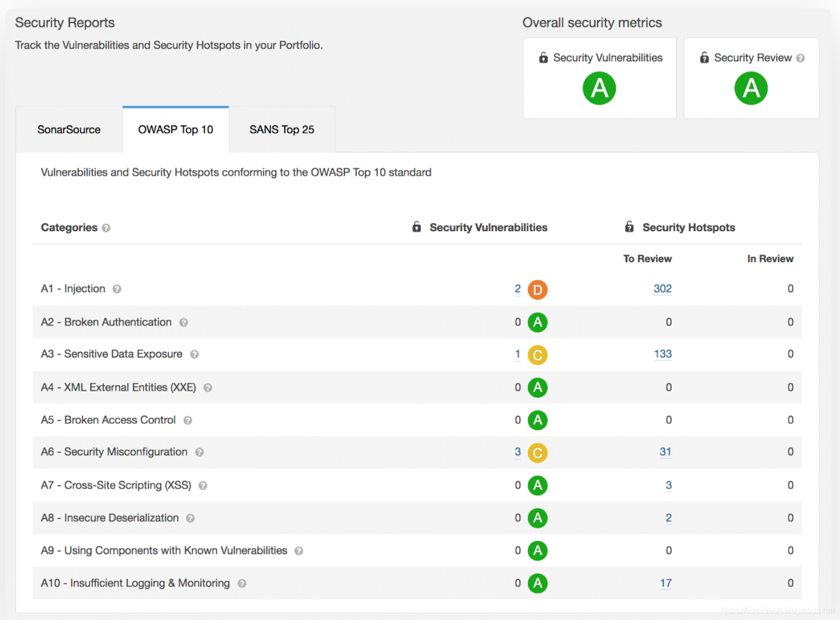The image size is (840, 620).
Task: Click the C rating badge for Sensitive Data Exposure
Action: [x=537, y=355]
